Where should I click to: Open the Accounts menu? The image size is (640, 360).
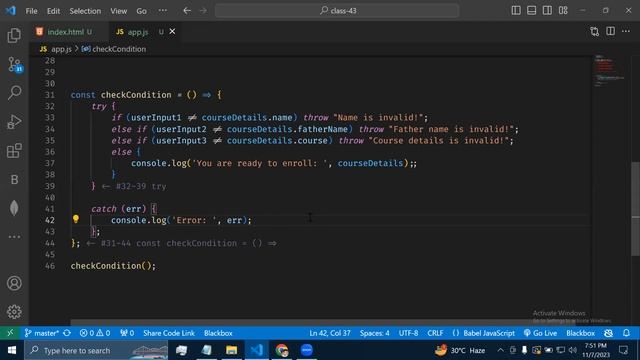14,283
